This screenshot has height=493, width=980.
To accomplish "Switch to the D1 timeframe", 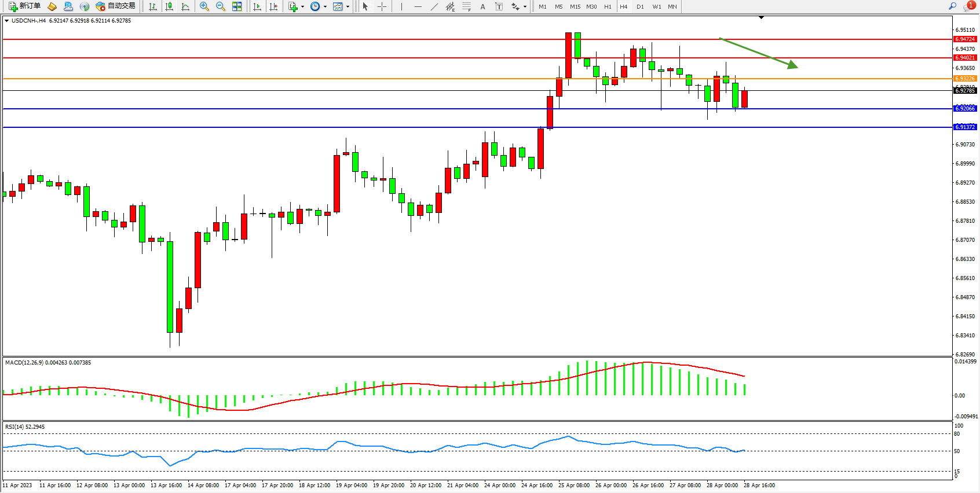I will pos(640,6).
